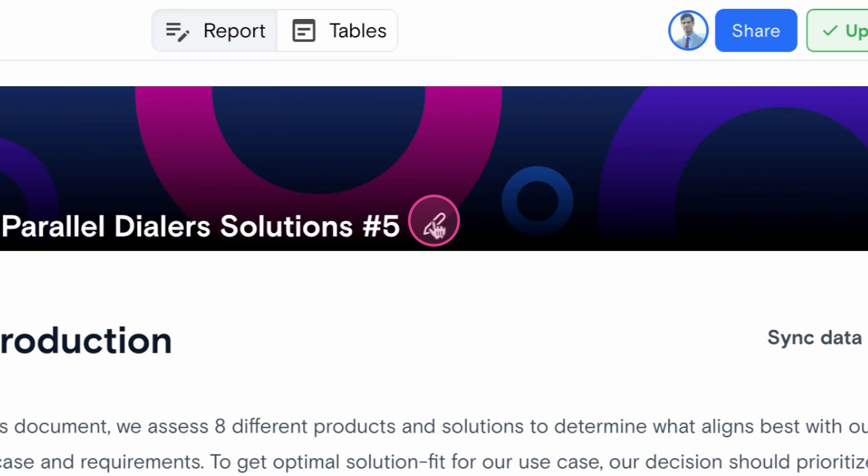Click the Report tab's edit-note icon
The width and height of the screenshot is (868, 476).
coord(178,31)
